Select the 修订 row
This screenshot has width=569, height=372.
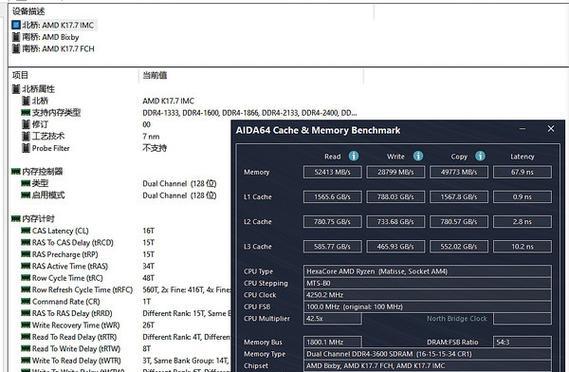[35, 124]
